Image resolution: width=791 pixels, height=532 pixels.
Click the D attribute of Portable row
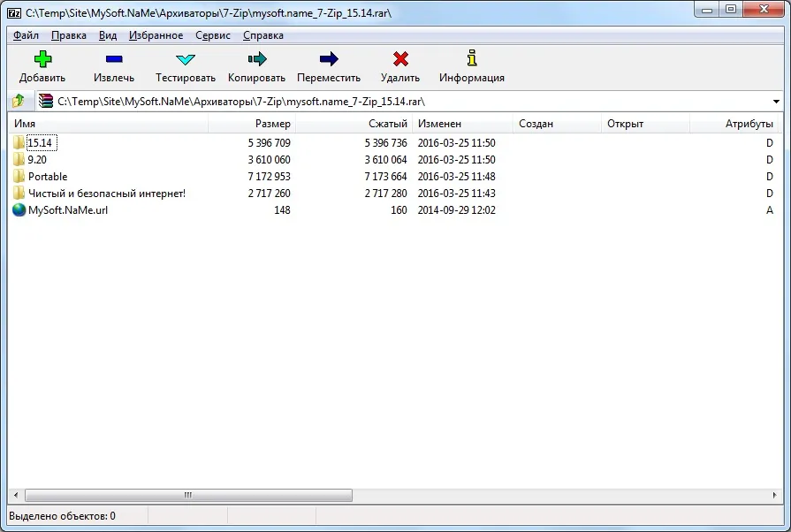(769, 177)
